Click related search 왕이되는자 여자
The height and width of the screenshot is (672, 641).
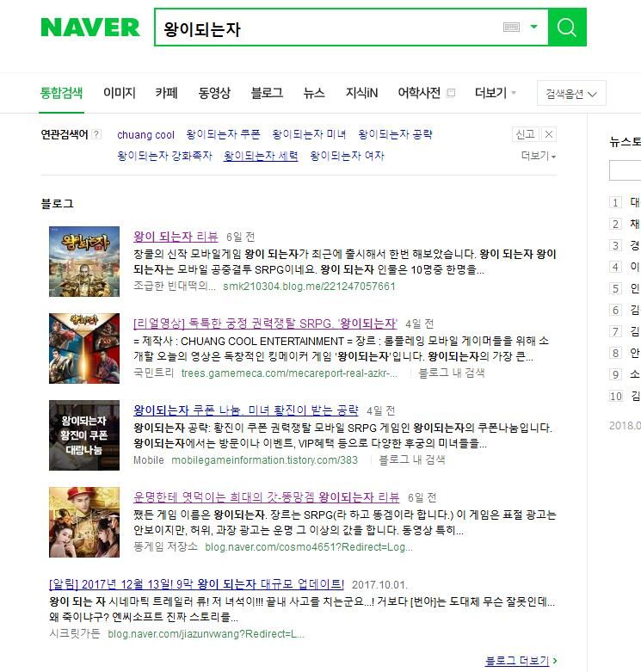click(347, 156)
